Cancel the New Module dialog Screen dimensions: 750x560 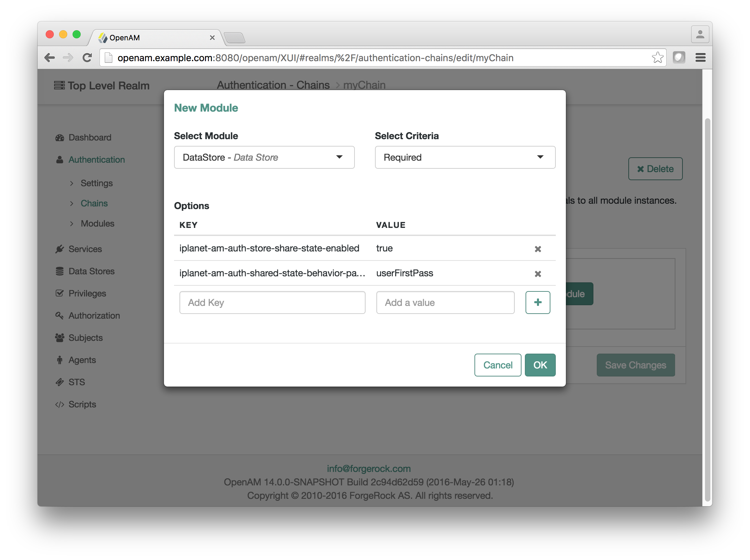(x=498, y=365)
